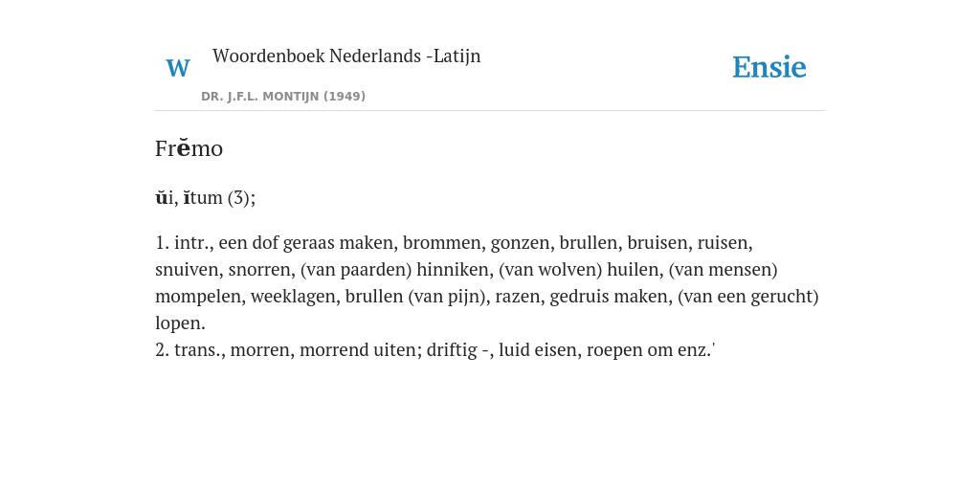This screenshot has height=490, width=980.
Task: Click the phrase '(van een gerucht)'
Action: click(x=748, y=297)
